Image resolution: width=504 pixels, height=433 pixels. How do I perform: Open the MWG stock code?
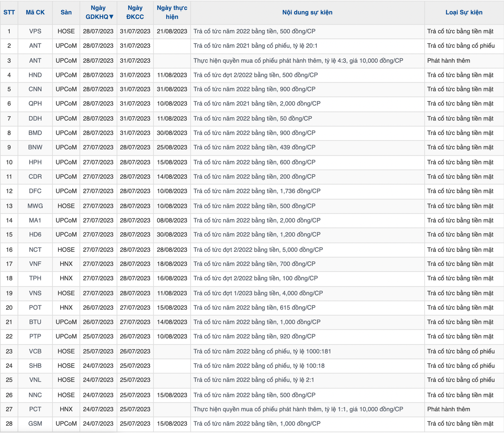35,206
